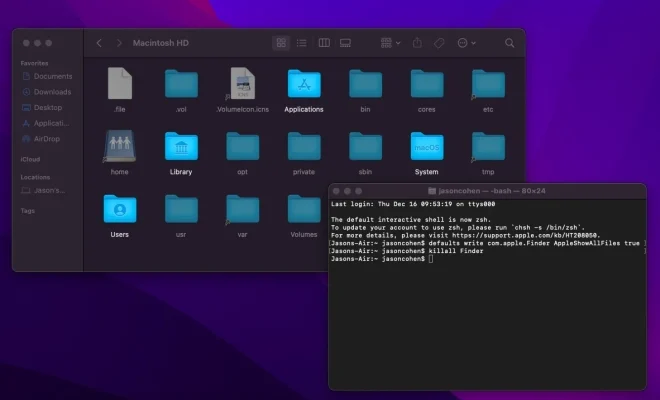Viewport: 660px width, 400px height.
Task: Select the opt folder
Action: tap(243, 146)
